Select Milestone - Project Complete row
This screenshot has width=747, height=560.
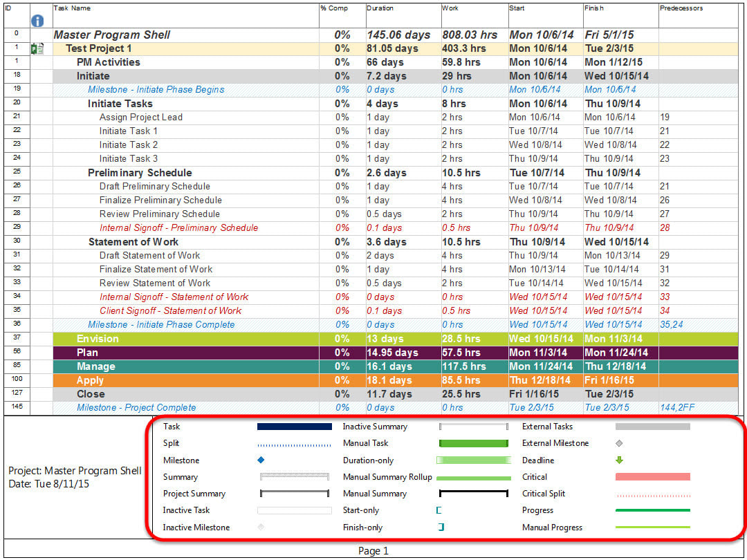(x=371, y=408)
